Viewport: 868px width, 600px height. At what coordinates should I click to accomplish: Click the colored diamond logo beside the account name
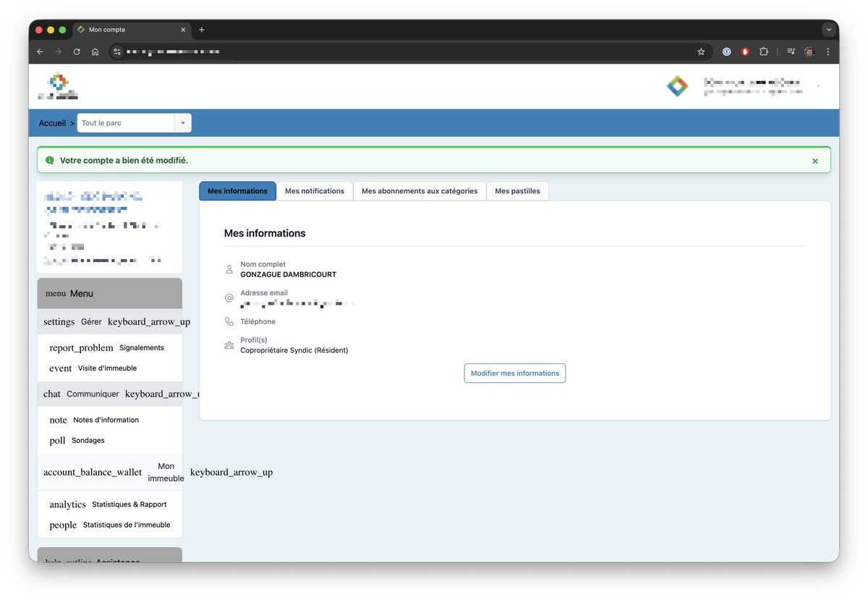pyautogui.click(x=677, y=86)
